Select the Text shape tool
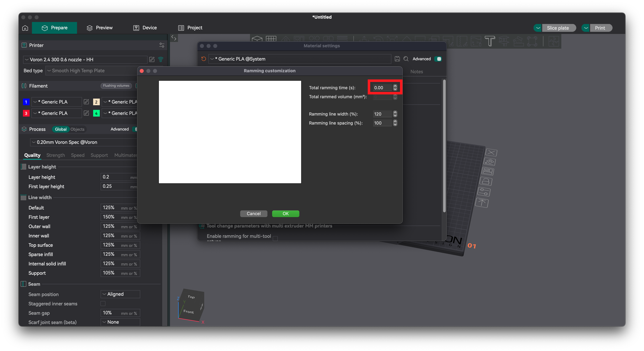 [490, 41]
